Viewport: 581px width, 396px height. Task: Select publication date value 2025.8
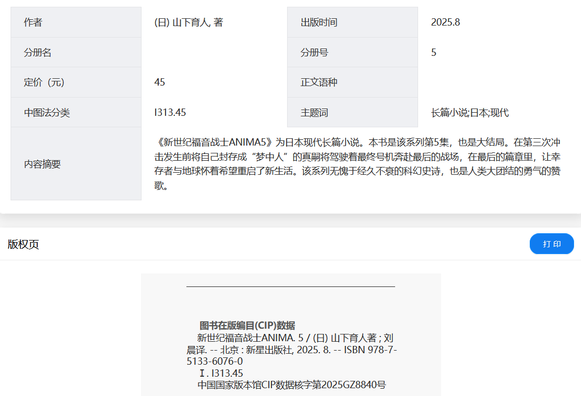(x=445, y=22)
